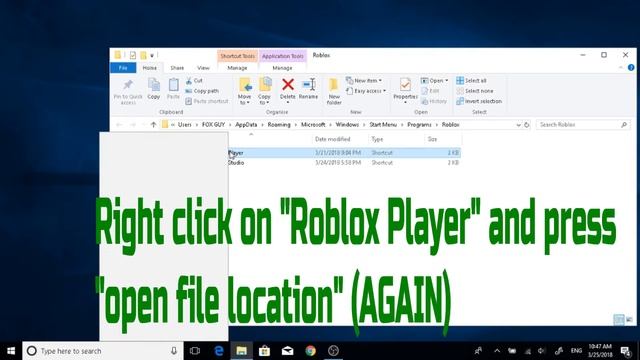Click quick access Properties checkmark icon
The image size is (640, 360).
(133, 55)
